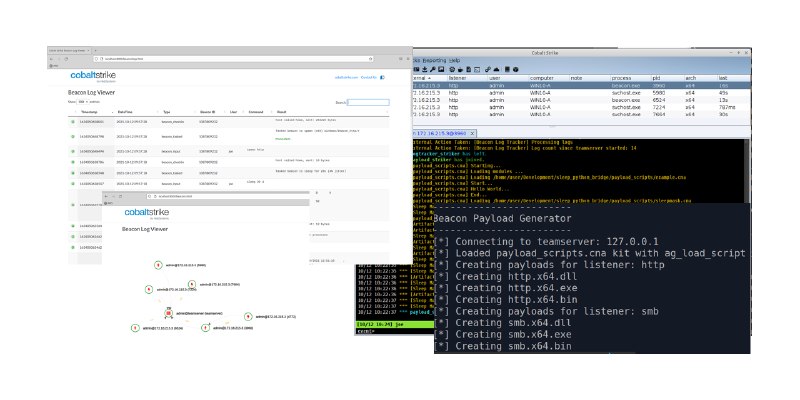The height and width of the screenshot is (400, 800).
Task: Click the terminal box icon in Cobalt Strike toolbar
Action: point(477,69)
